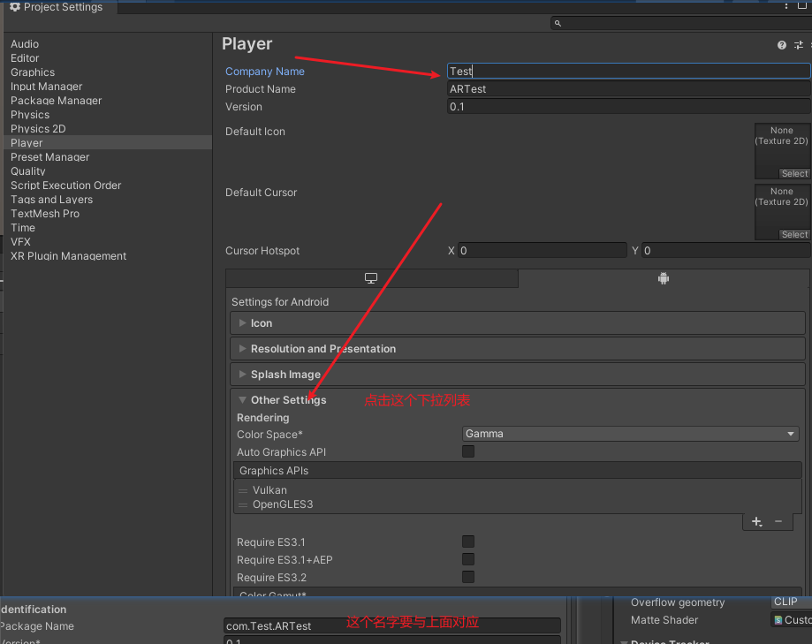Select Player settings category

coord(108,142)
